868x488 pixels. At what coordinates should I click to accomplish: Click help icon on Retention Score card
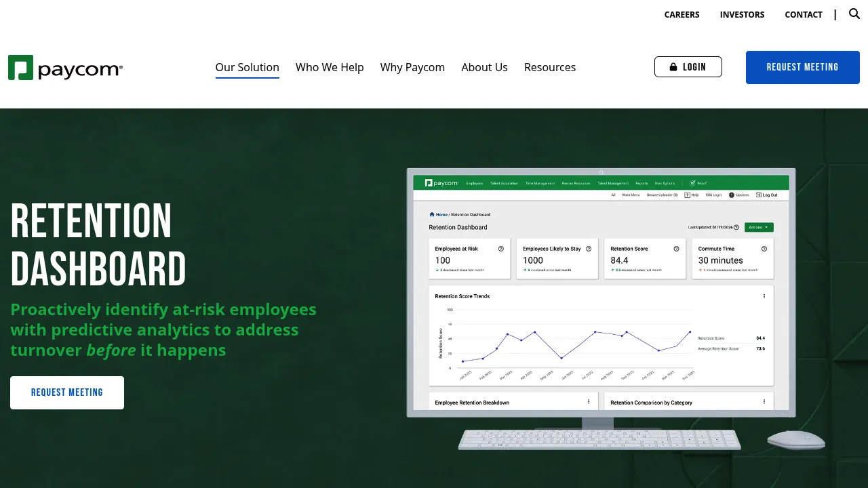click(x=676, y=249)
